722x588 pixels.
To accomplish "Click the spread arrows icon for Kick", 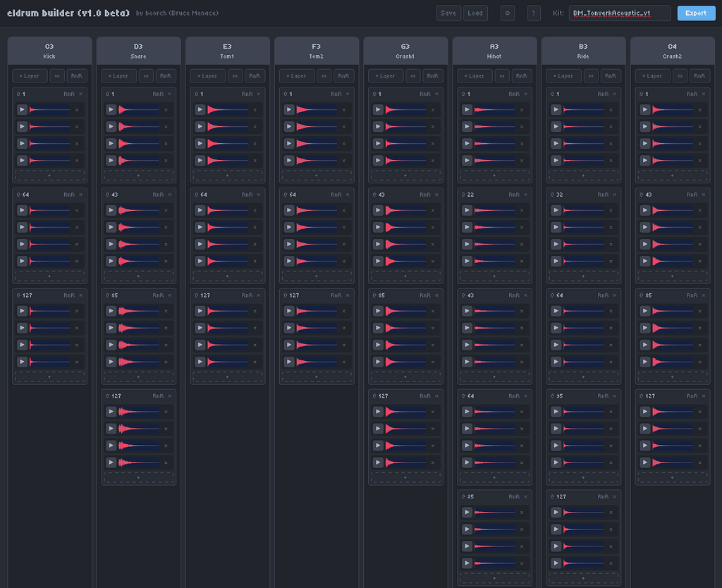I will (57, 76).
